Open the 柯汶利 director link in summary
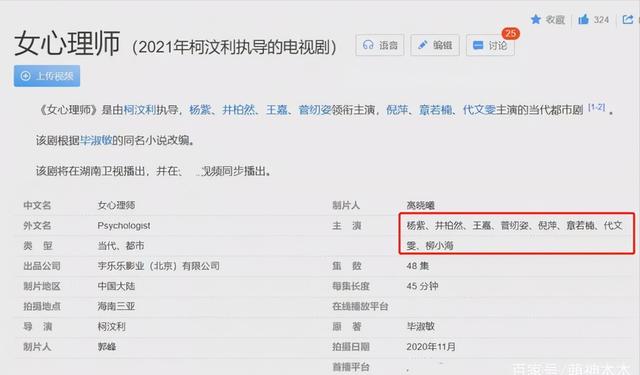 (x=140, y=110)
